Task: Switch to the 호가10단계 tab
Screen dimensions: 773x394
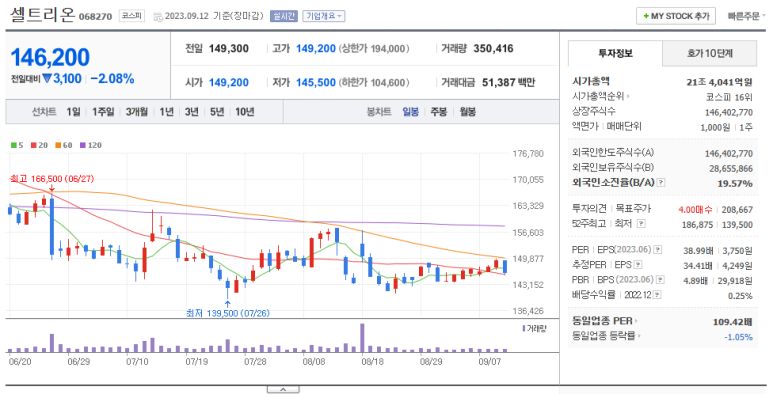Action: pos(709,53)
